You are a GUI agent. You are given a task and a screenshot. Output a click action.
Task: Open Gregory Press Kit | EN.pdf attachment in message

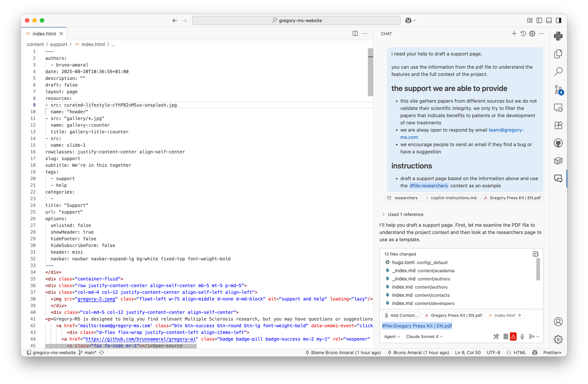(x=512, y=198)
